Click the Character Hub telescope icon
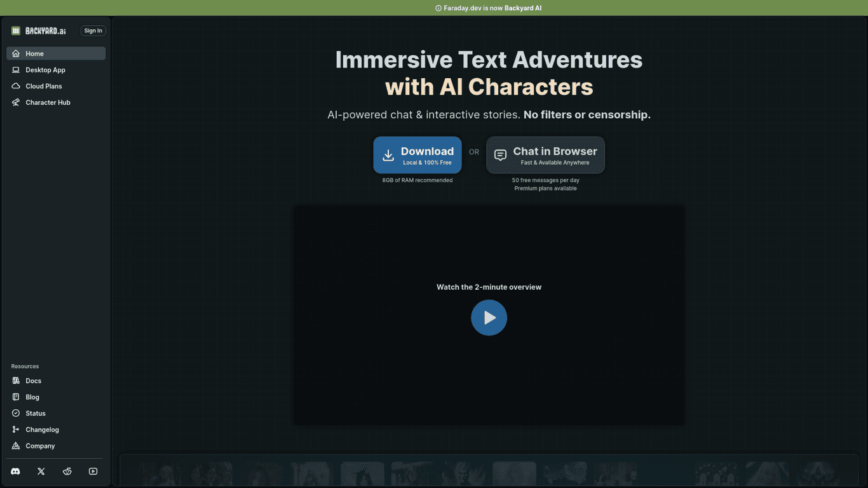868x488 pixels. pyautogui.click(x=16, y=102)
